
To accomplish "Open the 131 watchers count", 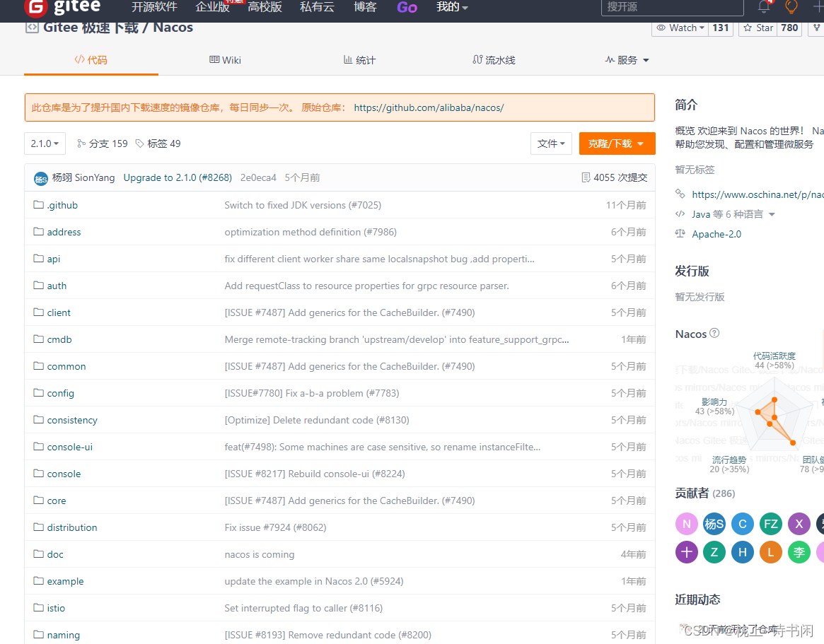I will pos(721,28).
